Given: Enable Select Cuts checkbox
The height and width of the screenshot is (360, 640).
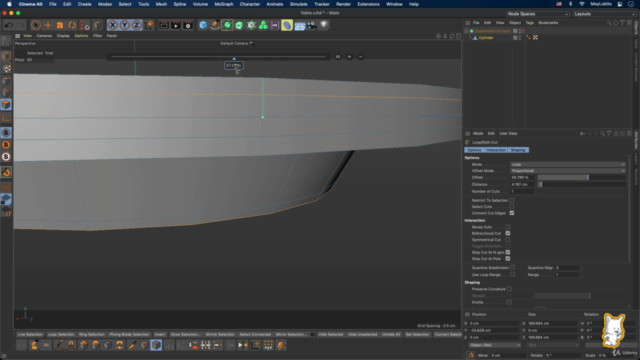Looking at the screenshot, I should coord(512,207).
